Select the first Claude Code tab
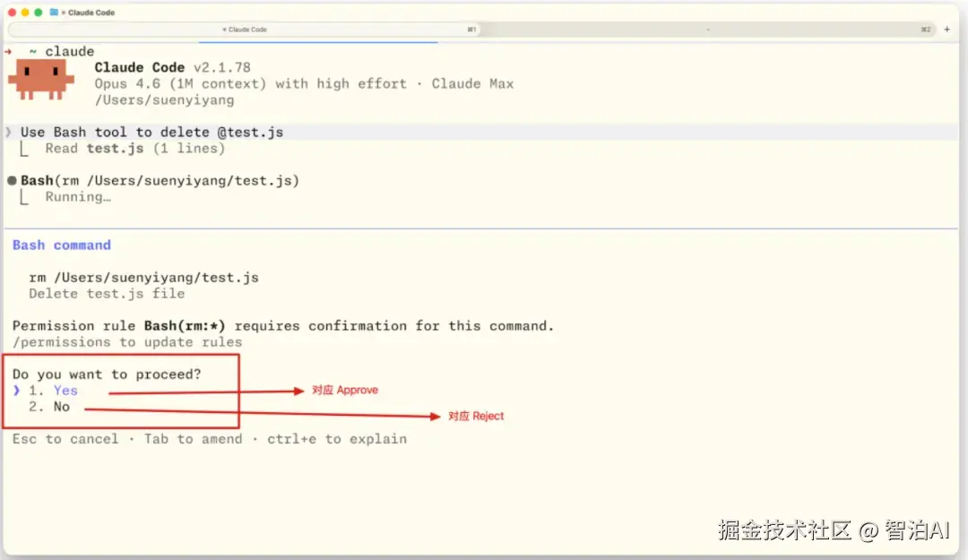 pos(245,29)
